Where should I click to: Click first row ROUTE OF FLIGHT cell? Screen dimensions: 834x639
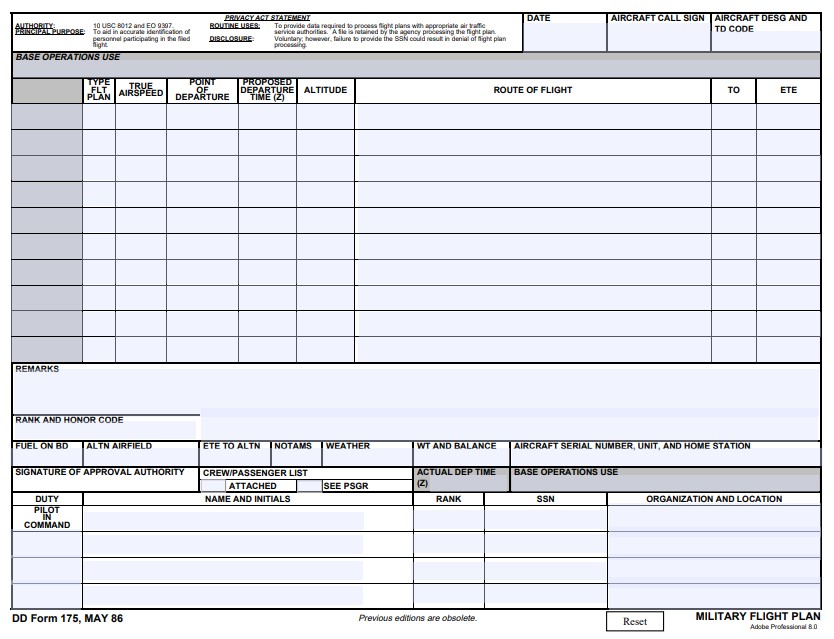pyautogui.click(x=533, y=117)
